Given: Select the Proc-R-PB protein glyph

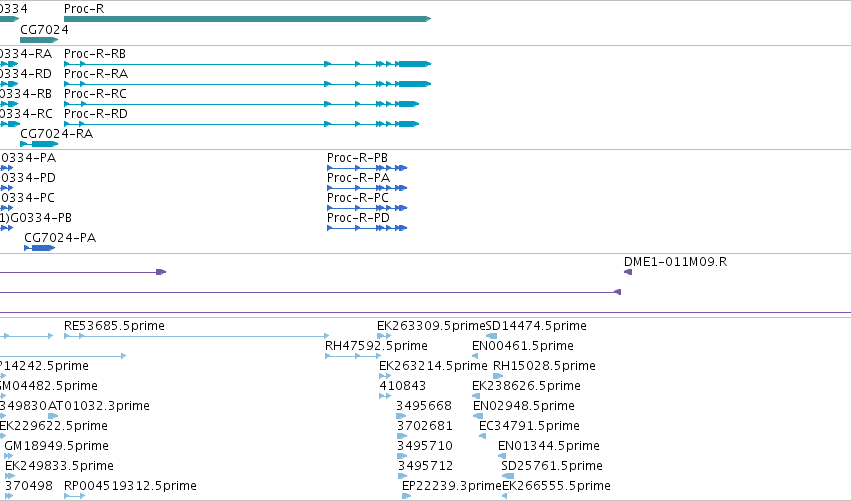Looking at the screenshot, I should coord(367,168).
